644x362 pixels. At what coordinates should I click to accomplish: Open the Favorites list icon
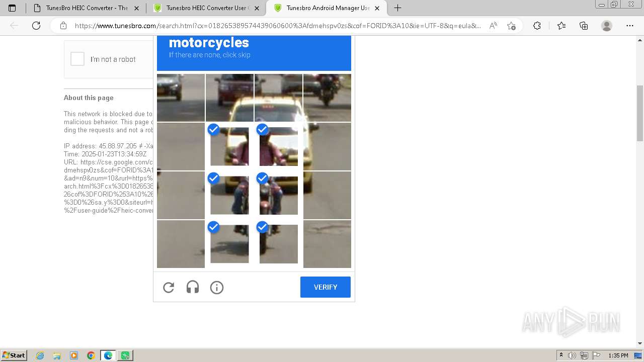561,26
